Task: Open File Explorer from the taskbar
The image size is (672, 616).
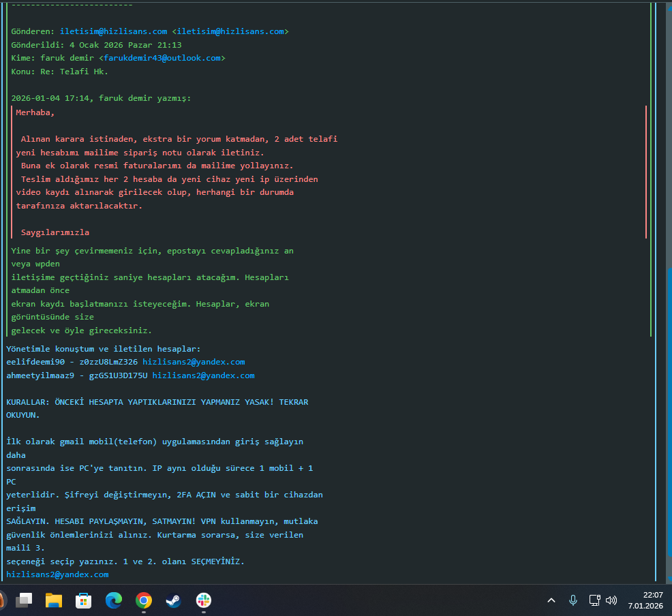Action: point(54,600)
